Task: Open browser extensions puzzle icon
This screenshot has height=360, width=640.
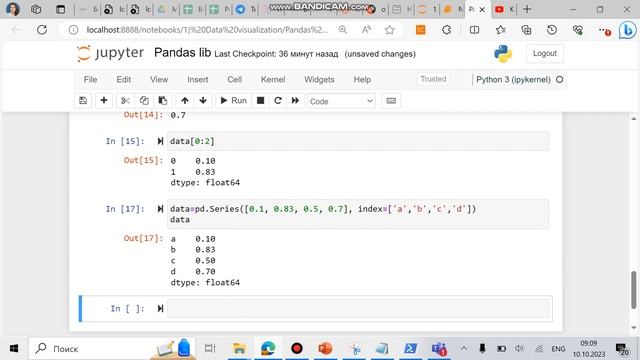Action: point(447,30)
